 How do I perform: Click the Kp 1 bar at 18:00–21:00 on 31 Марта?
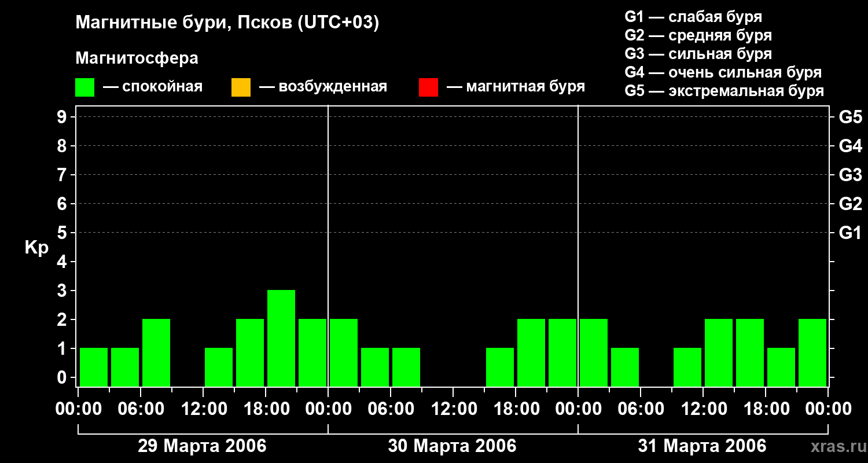tap(781, 367)
